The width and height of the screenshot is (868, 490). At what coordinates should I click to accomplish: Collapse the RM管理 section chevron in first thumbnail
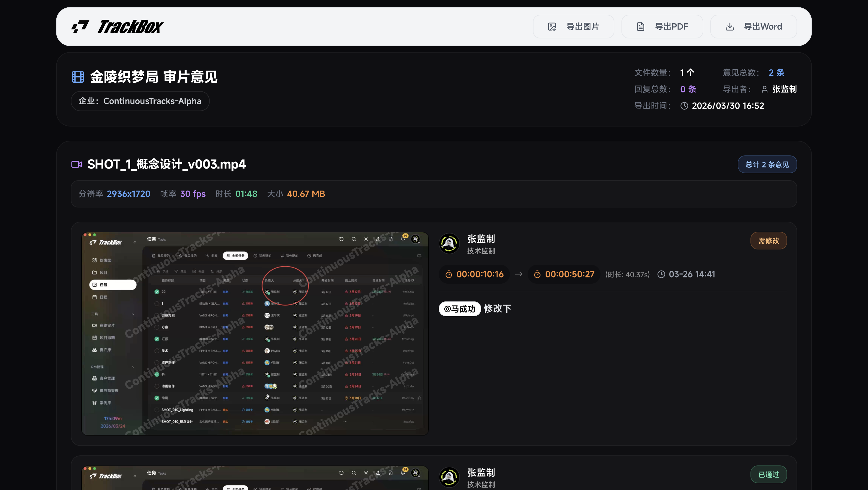(133, 367)
